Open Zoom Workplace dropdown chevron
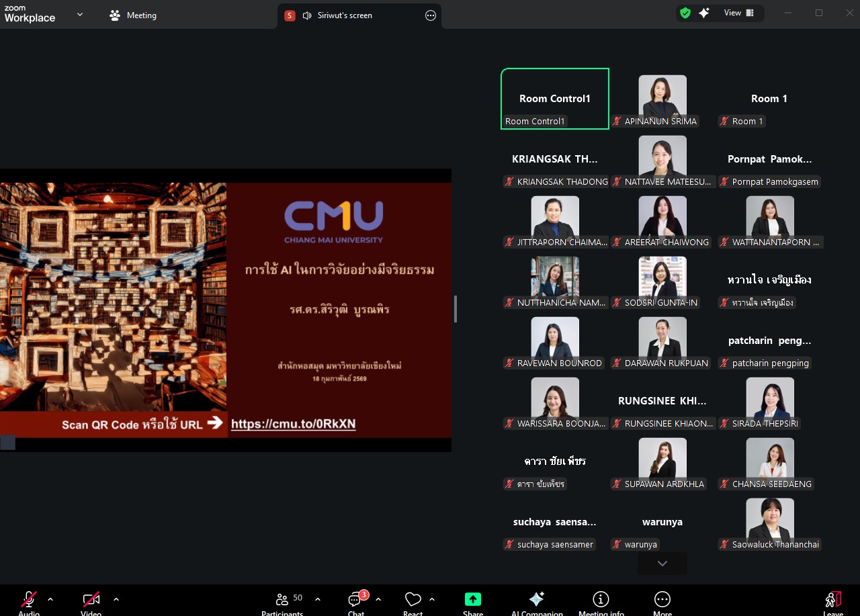The image size is (860, 616). (x=80, y=14)
